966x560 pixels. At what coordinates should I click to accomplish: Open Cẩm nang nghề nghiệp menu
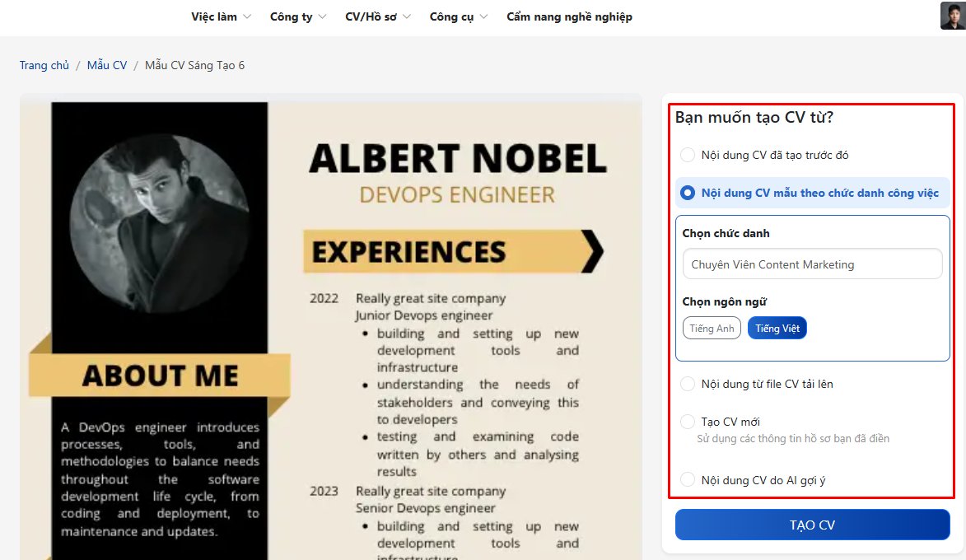tap(569, 16)
